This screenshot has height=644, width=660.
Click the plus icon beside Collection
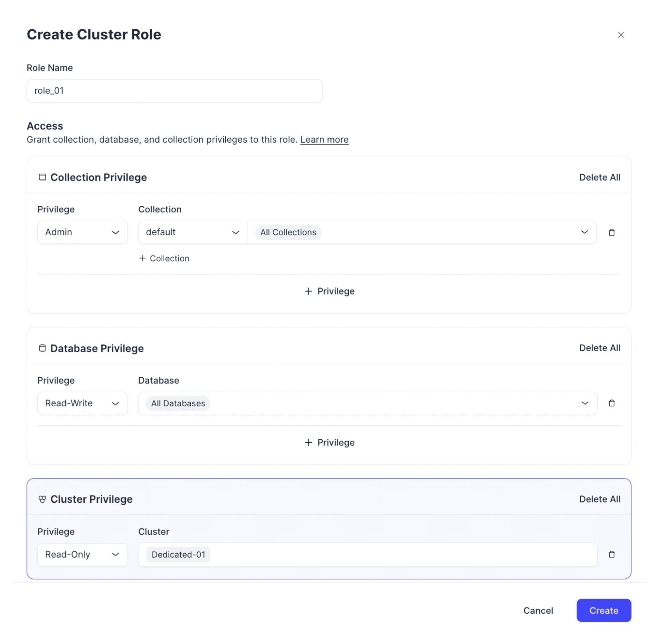[143, 259]
